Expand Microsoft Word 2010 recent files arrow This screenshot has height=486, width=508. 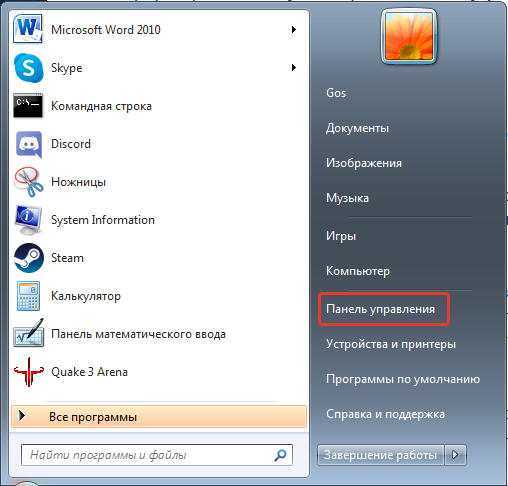pyautogui.click(x=294, y=30)
